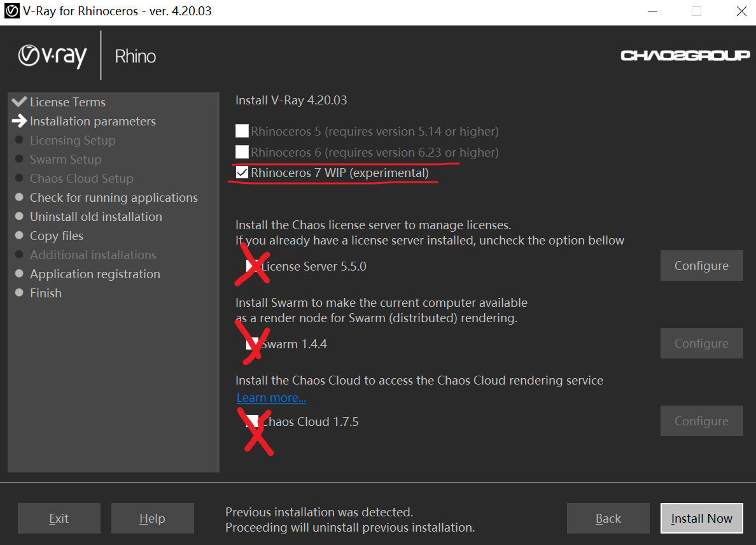Minimize the installer window
756x545 pixels.
pyautogui.click(x=652, y=11)
